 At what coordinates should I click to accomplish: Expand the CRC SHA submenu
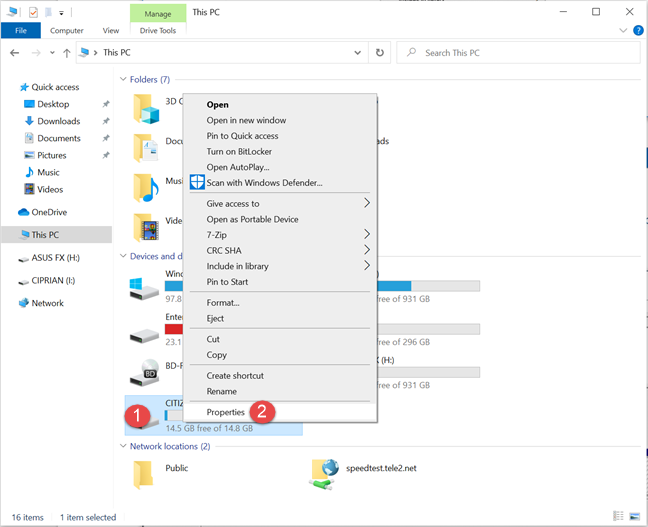point(280,250)
